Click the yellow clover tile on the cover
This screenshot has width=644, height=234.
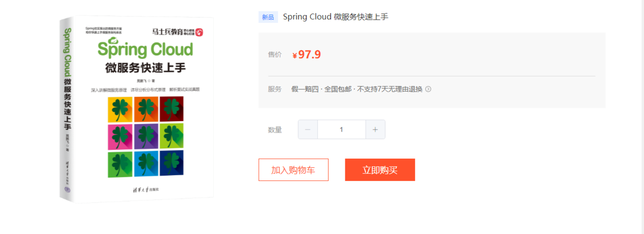pos(119,110)
